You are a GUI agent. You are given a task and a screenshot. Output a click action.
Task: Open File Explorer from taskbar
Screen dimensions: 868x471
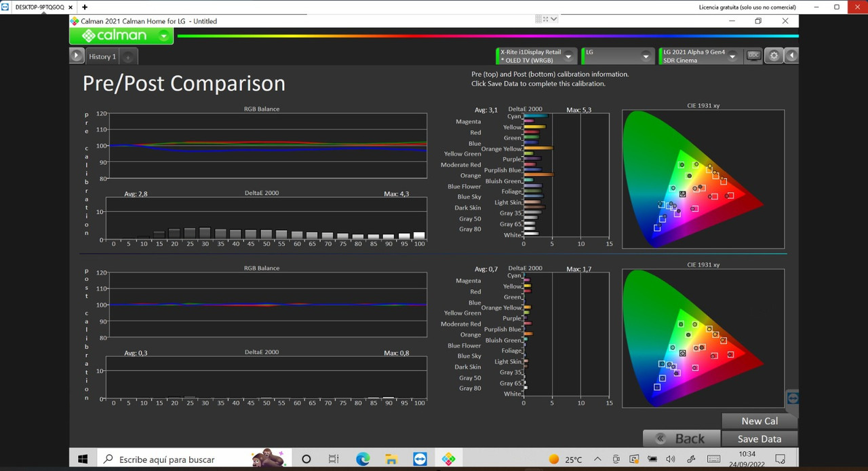click(x=391, y=459)
